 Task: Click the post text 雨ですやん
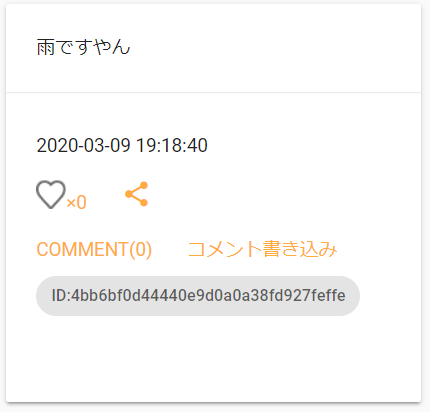pyautogui.click(x=83, y=47)
